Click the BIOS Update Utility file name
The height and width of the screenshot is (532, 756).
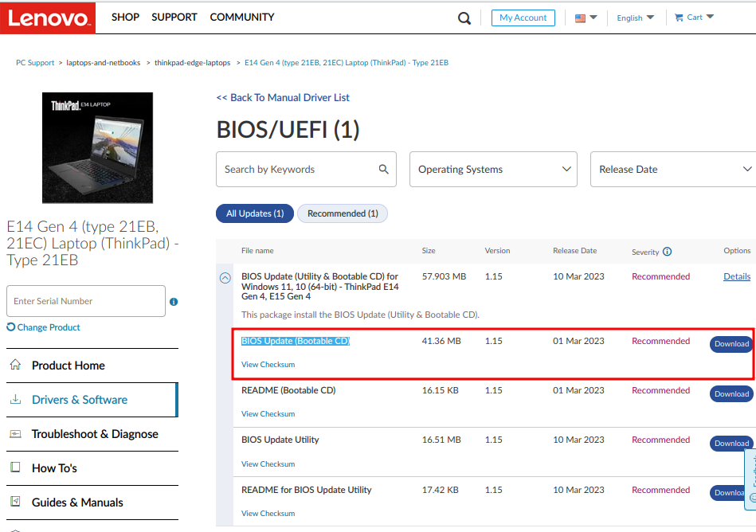(x=280, y=440)
